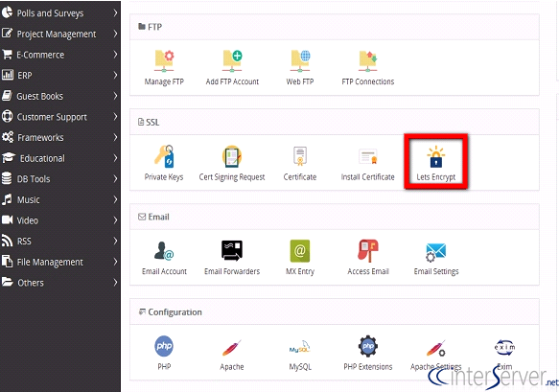Open the Add FTP Account icon
This screenshot has height=392, width=559.
[x=232, y=61]
